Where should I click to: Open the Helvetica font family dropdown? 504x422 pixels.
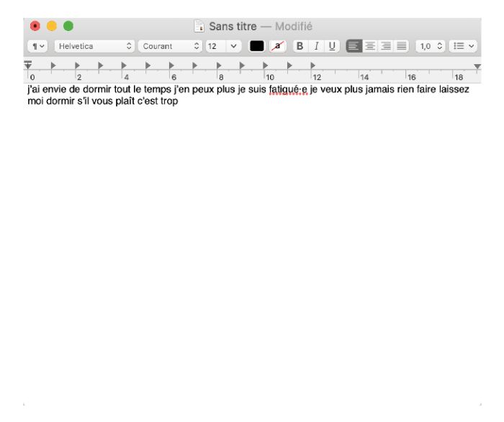[x=94, y=46]
